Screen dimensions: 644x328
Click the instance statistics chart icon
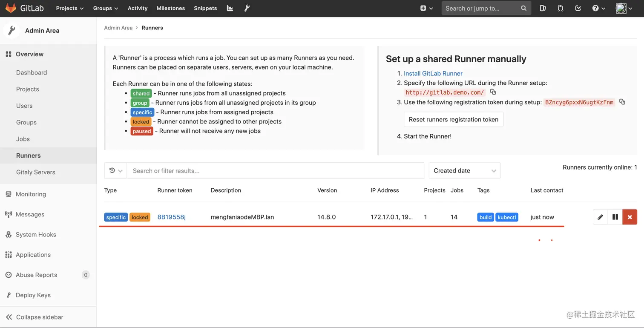[230, 8]
